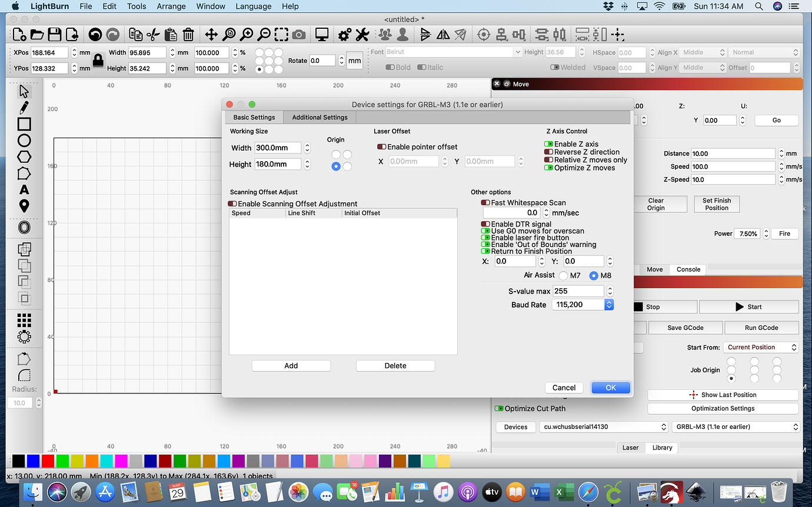Choose the Text tool in the sidebar
Image resolution: width=812 pixels, height=507 pixels.
click(x=24, y=189)
